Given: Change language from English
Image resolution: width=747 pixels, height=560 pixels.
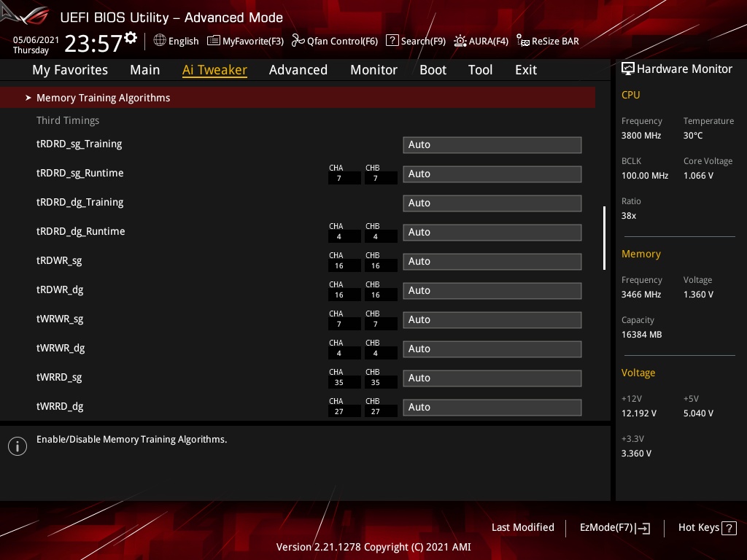Looking at the screenshot, I should tap(183, 42).
